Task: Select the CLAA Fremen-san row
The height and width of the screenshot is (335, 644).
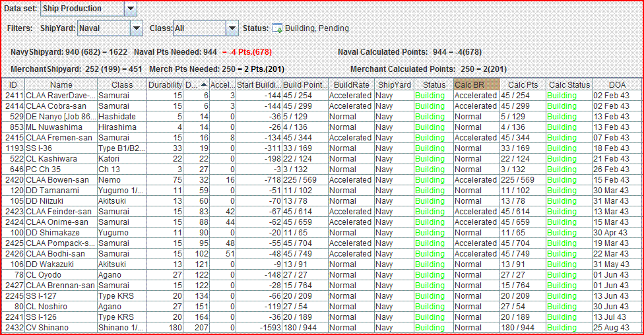Action: click(322, 138)
